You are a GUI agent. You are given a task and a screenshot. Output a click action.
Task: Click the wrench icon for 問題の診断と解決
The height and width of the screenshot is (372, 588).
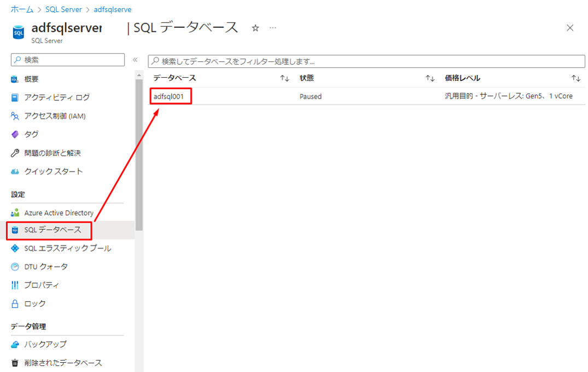[x=15, y=153]
